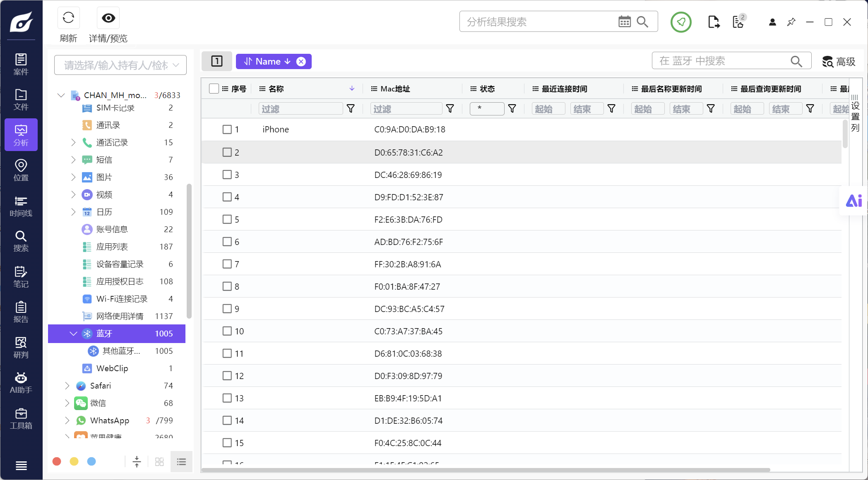
Task: Click the magnifier in 分析结果搜索 box
Action: click(x=642, y=22)
